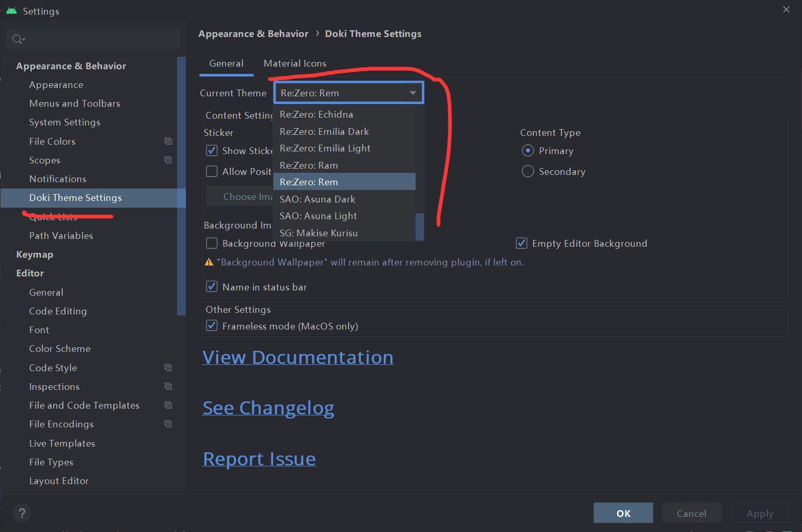Enable the Allow Positioning checkbox

pyautogui.click(x=212, y=171)
